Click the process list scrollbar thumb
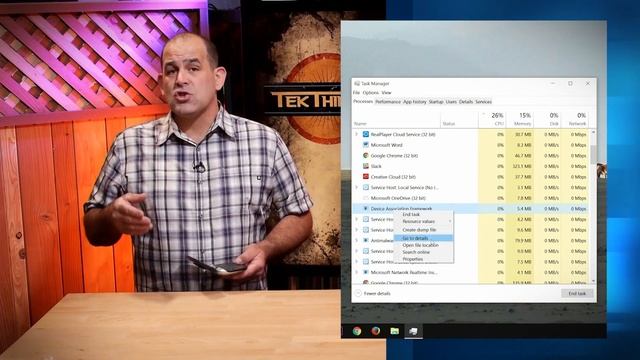 tap(593, 154)
